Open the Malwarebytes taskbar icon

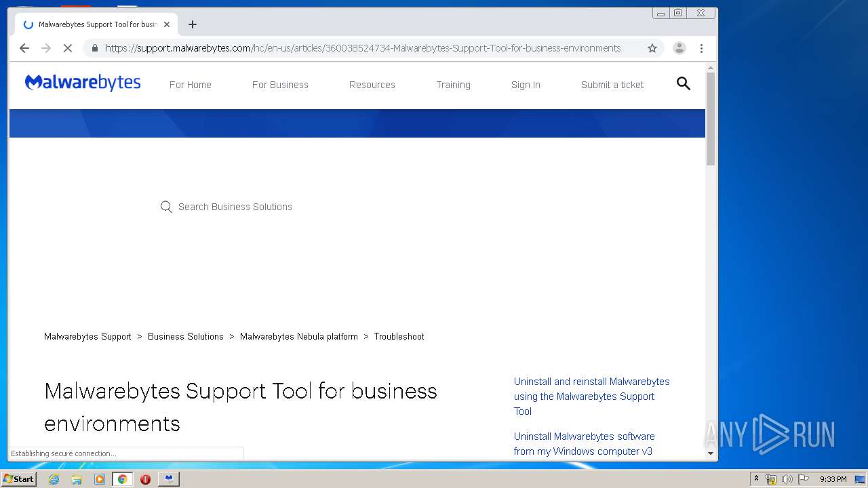tap(168, 479)
